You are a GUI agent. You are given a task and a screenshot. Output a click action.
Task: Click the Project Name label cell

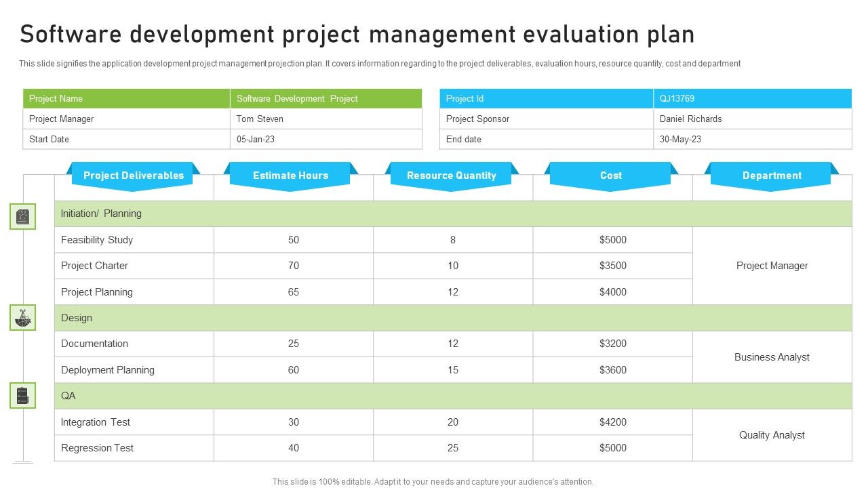point(127,99)
